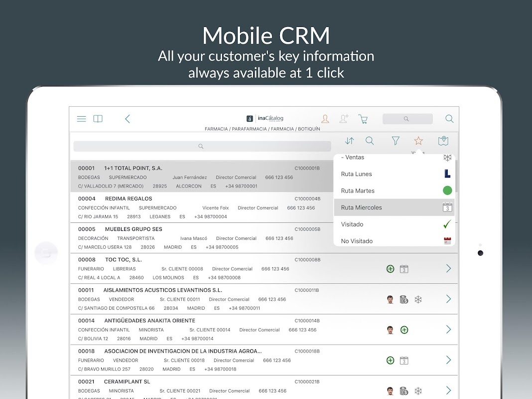Tap the tablet home button
This screenshot has width=532, height=399.
pos(46,253)
